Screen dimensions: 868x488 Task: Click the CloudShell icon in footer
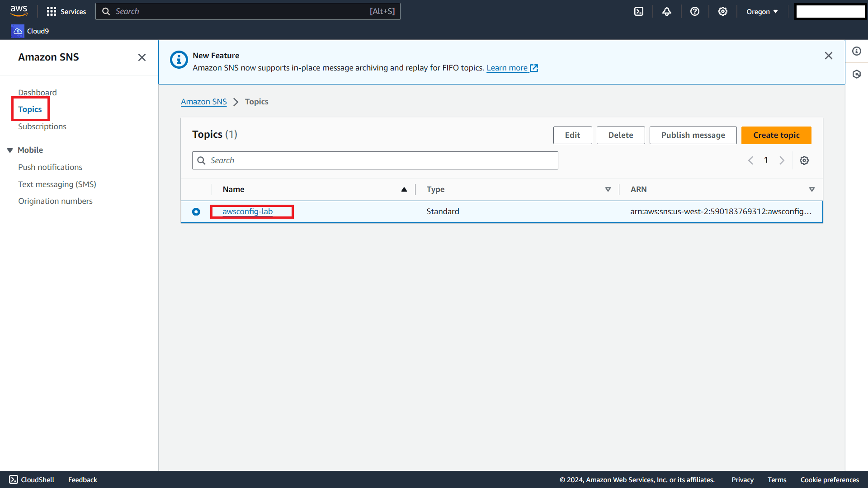[14, 479]
